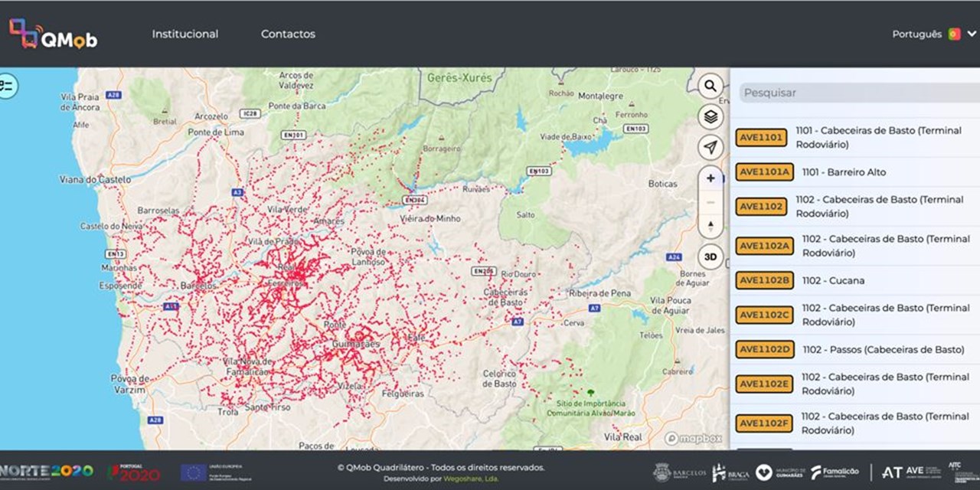Click the locate-me arrow icon

tap(710, 147)
